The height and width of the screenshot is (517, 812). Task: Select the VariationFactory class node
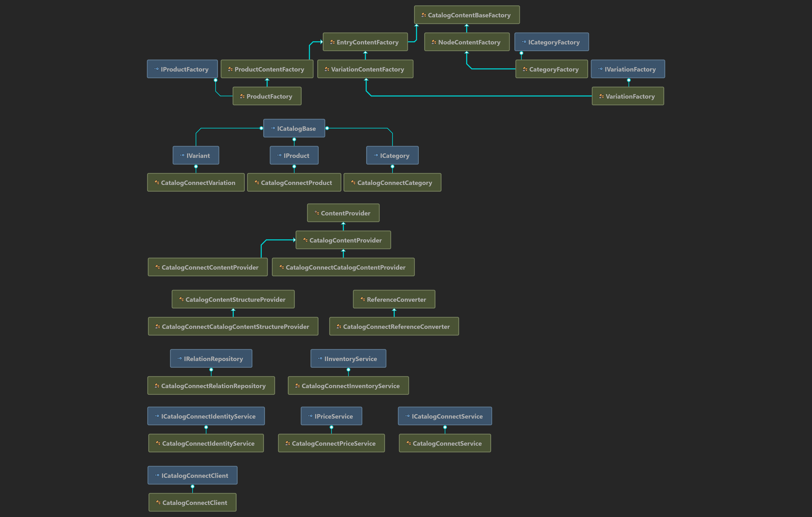click(628, 96)
